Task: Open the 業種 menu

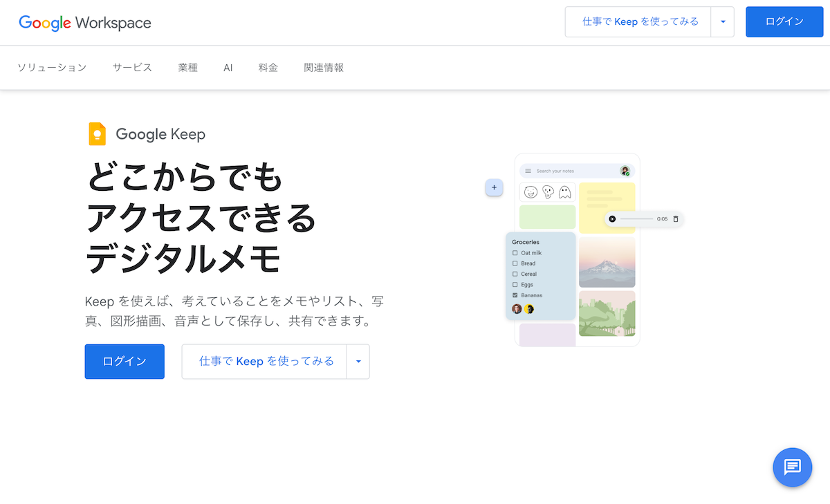Action: click(187, 67)
